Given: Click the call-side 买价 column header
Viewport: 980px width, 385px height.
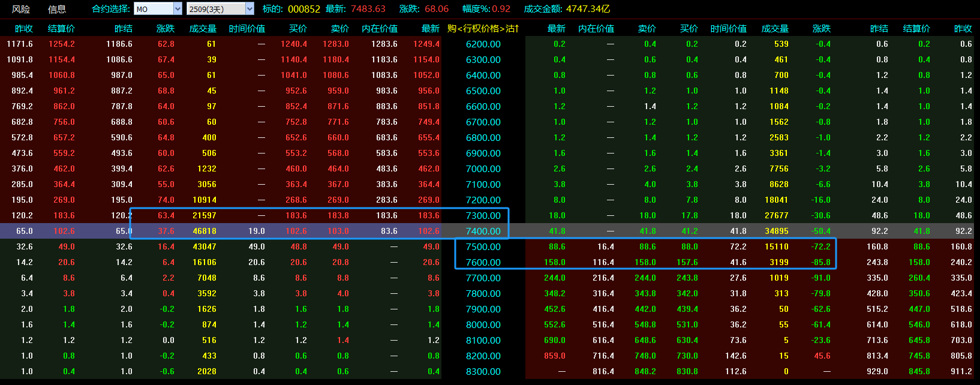Looking at the screenshot, I should (x=297, y=28).
